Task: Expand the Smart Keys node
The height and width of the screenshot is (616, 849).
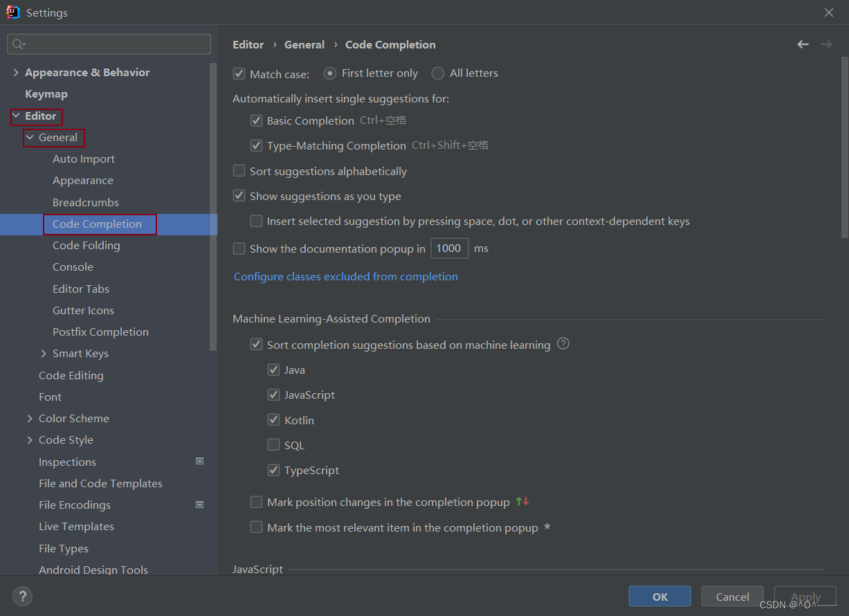Action: pyautogui.click(x=44, y=353)
